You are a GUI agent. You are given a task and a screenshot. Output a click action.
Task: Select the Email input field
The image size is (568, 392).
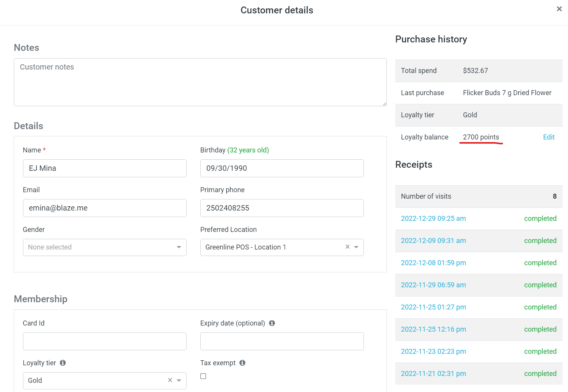click(x=104, y=208)
